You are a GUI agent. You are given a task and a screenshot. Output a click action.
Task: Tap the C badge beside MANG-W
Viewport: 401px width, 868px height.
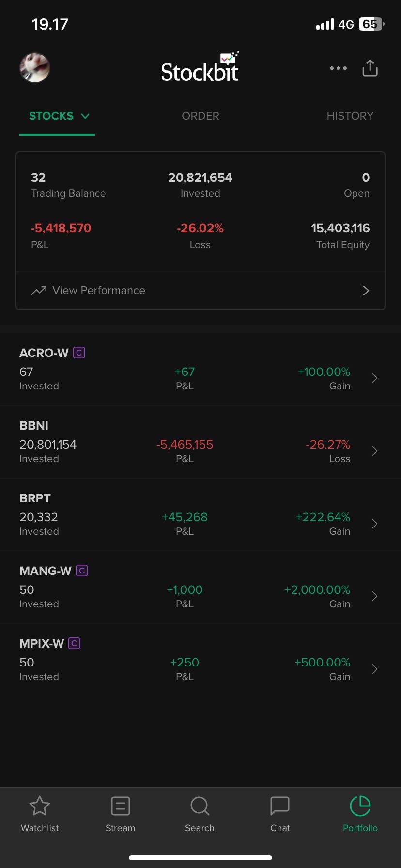[82, 571]
